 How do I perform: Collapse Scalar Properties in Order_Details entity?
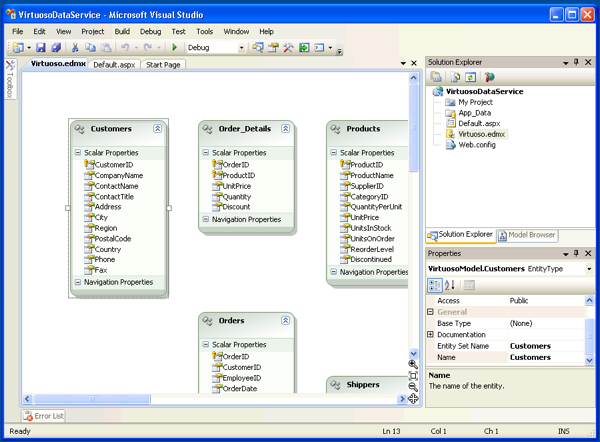[205, 153]
